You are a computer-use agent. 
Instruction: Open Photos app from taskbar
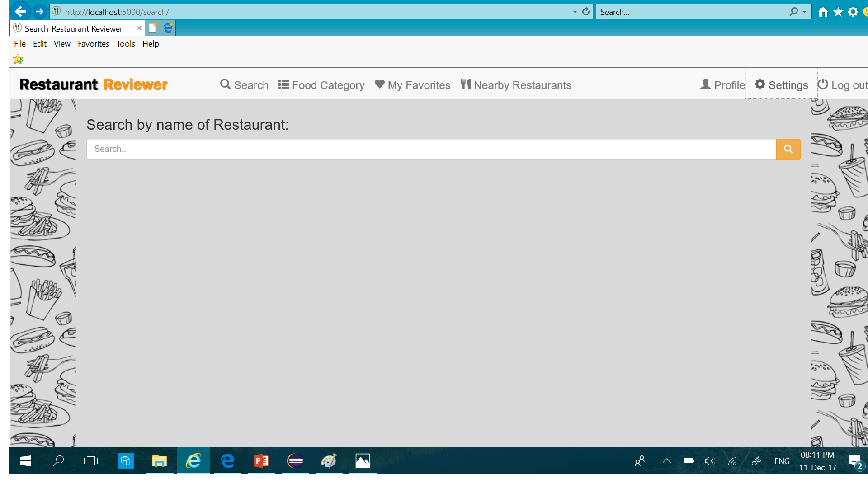click(363, 461)
